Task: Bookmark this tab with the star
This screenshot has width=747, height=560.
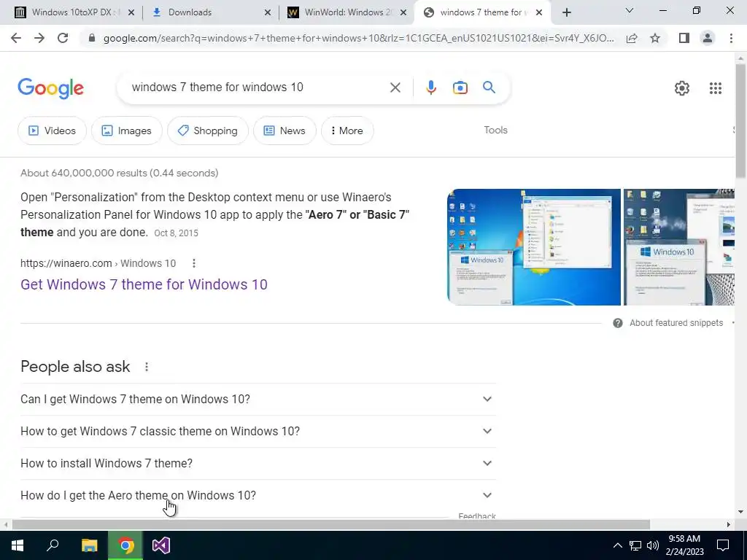Action: [655, 38]
